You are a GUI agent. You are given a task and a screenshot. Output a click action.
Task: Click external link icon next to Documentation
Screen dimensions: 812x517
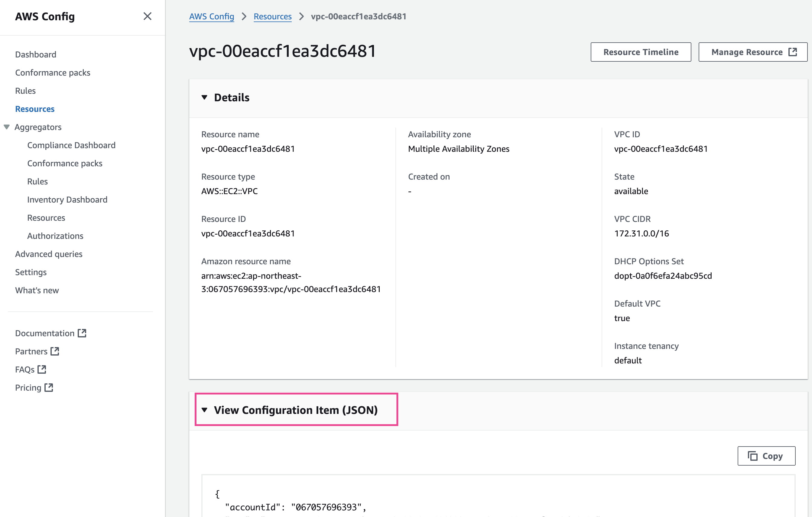pos(82,333)
